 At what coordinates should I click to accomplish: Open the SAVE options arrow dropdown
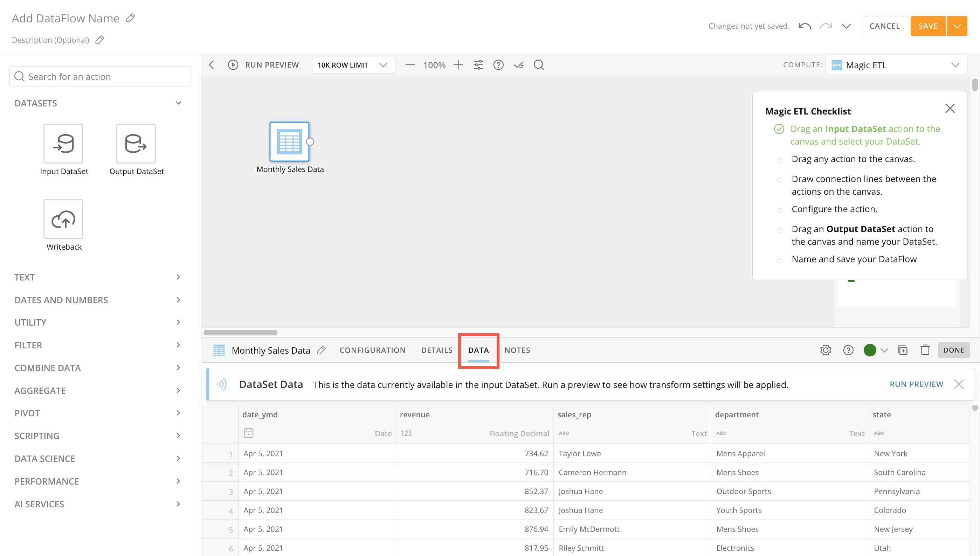pyautogui.click(x=957, y=26)
